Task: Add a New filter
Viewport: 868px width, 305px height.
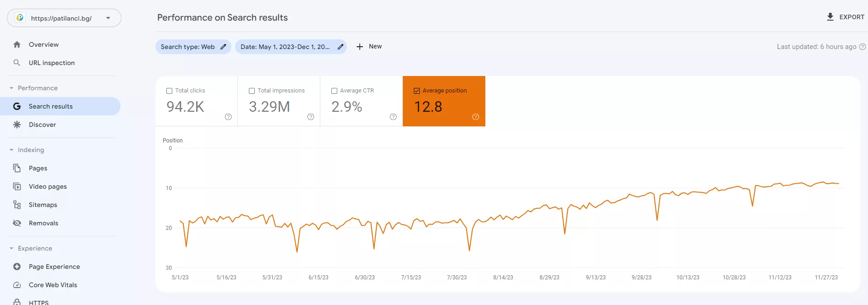Action: click(369, 47)
